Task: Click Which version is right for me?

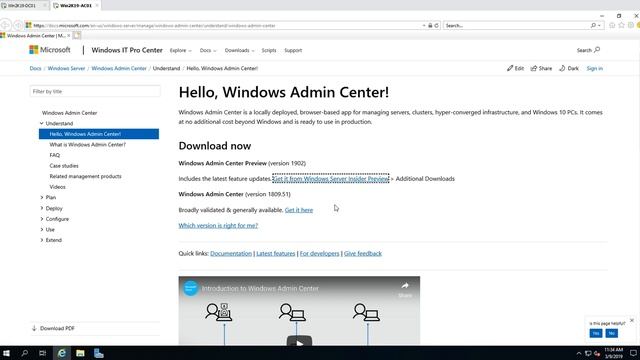Action: [x=218, y=225]
